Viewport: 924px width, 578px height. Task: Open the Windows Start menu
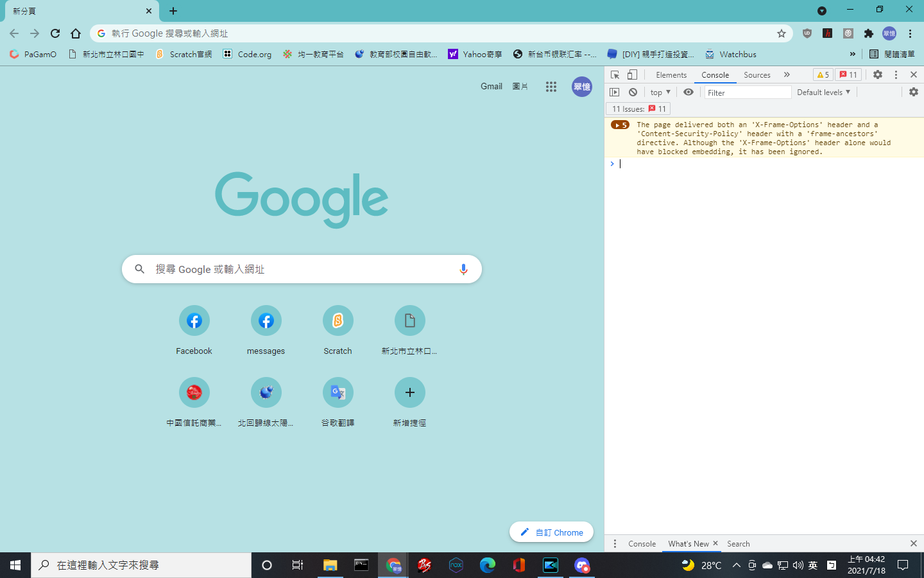pyautogui.click(x=15, y=565)
